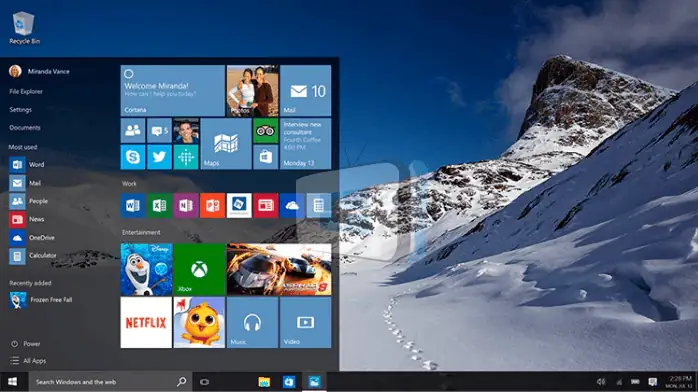
Task: Click the taskbar clock showing 2:28 PM
Action: 679,382
